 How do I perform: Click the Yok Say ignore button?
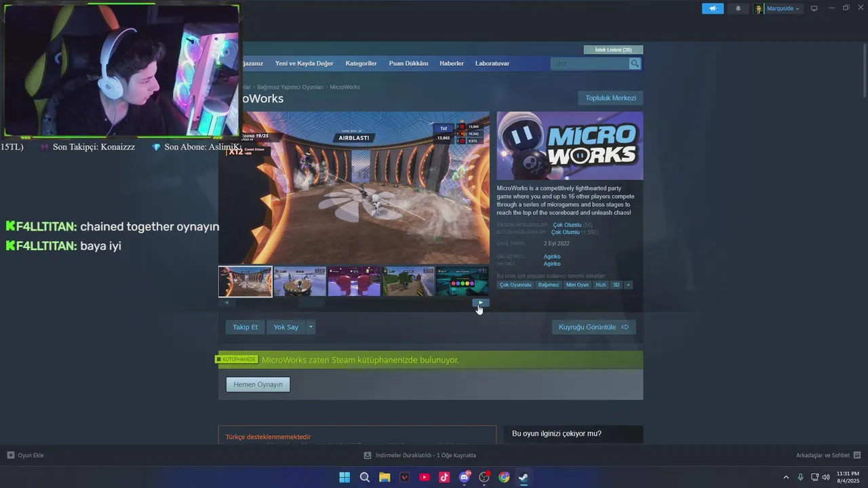coord(285,327)
